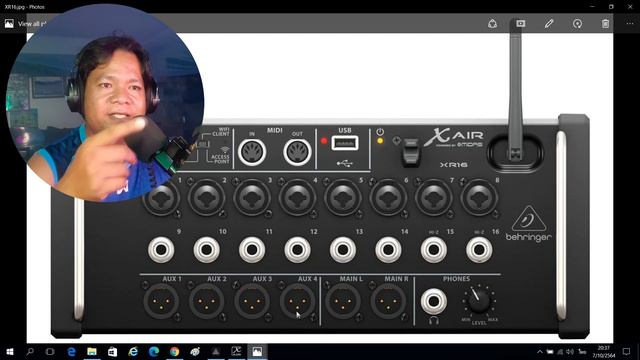
Task: Open the Edit pencil tool
Action: coord(549,24)
